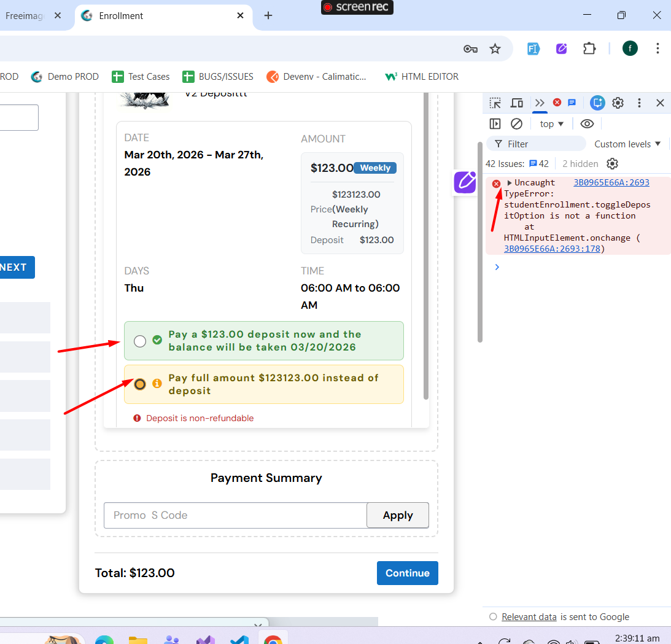The height and width of the screenshot is (644, 671).
Task: Open the Chrome profile avatar 'f'
Action: point(630,48)
